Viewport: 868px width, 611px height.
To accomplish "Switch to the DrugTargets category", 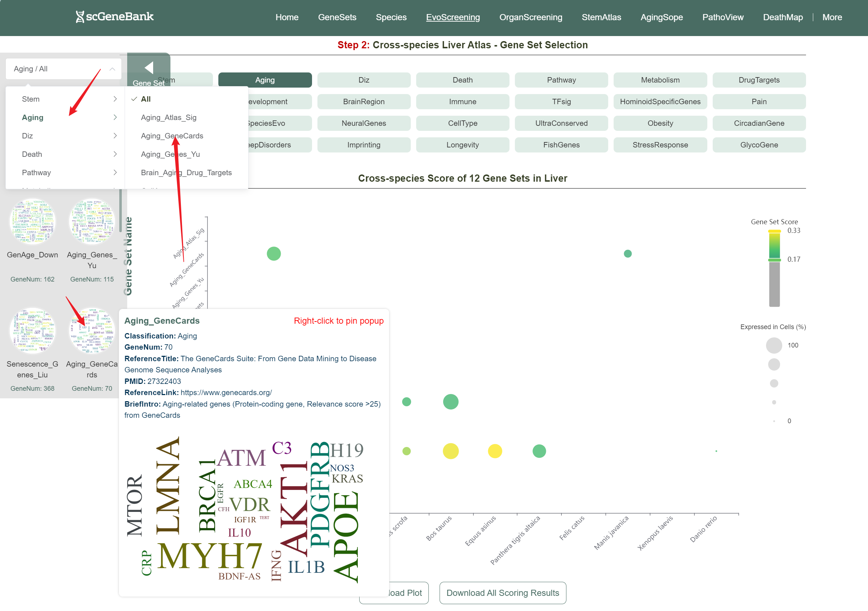I will 759,80.
